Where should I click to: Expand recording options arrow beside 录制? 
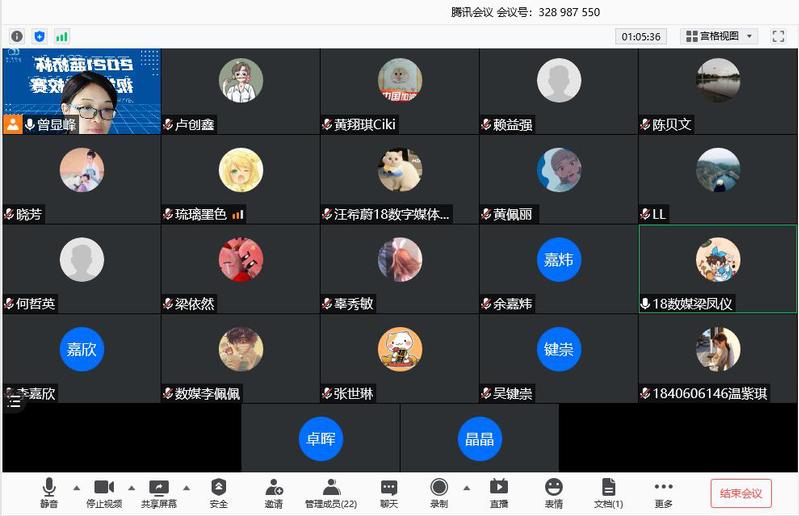(466, 488)
